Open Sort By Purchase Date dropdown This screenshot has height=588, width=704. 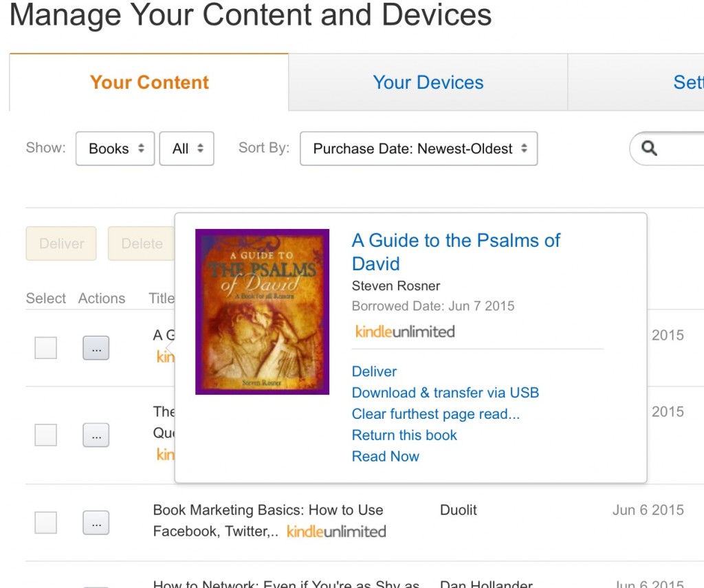coord(419,149)
